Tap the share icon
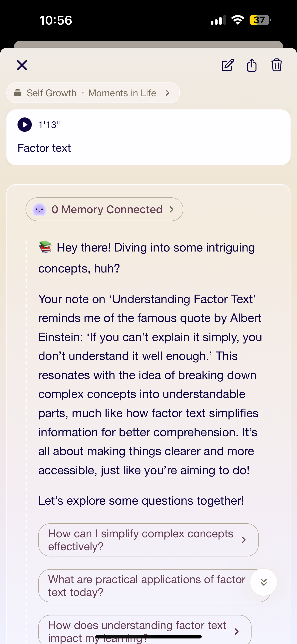 click(x=252, y=65)
